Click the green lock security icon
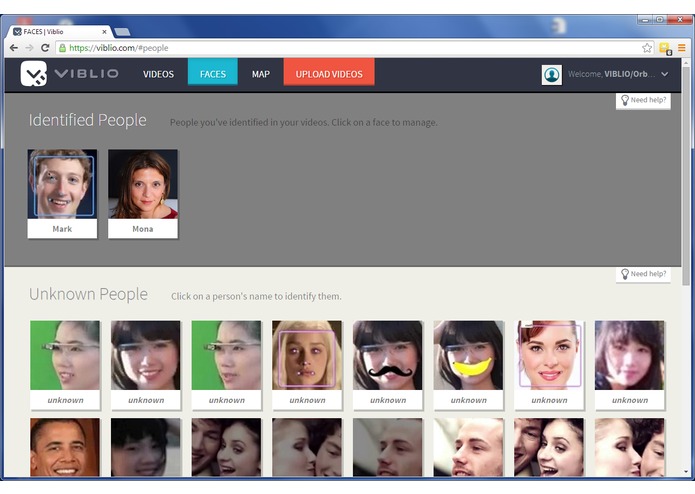The width and height of the screenshot is (695, 494). (62, 48)
